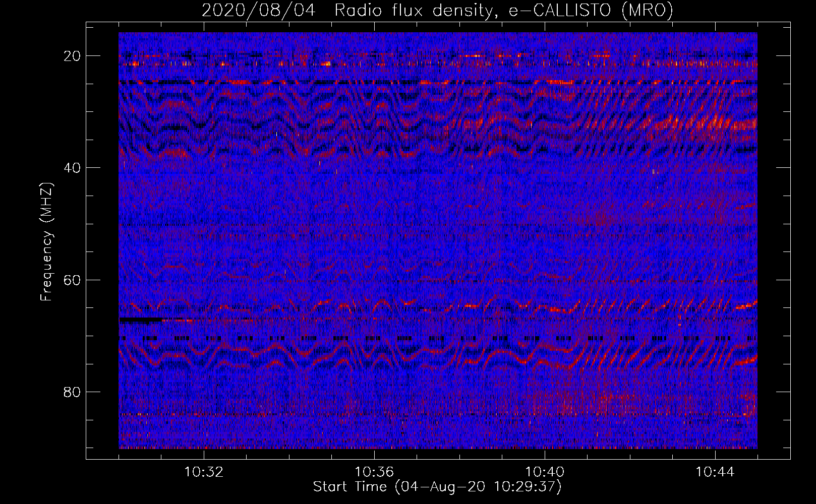Click the time tick label "10:32"
This screenshot has height=504, width=816.
[204, 472]
